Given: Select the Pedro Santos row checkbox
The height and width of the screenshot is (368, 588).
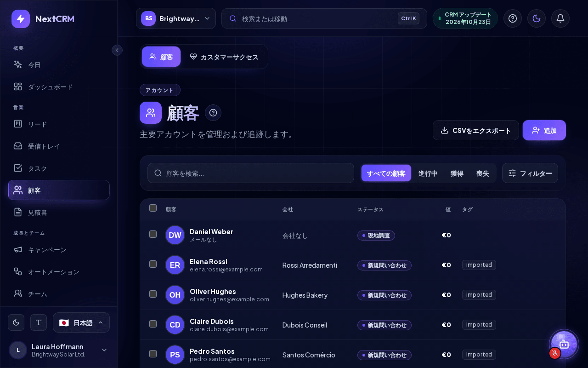Looking at the screenshot, I should coord(153,354).
